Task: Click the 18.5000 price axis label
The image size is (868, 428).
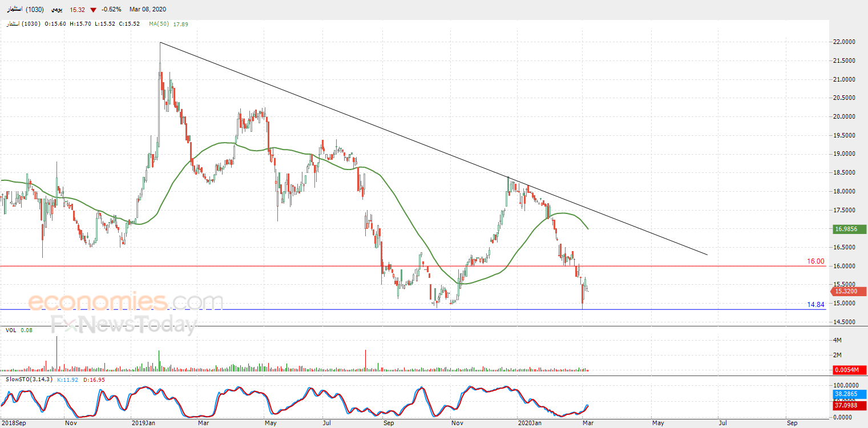Action: 845,172
